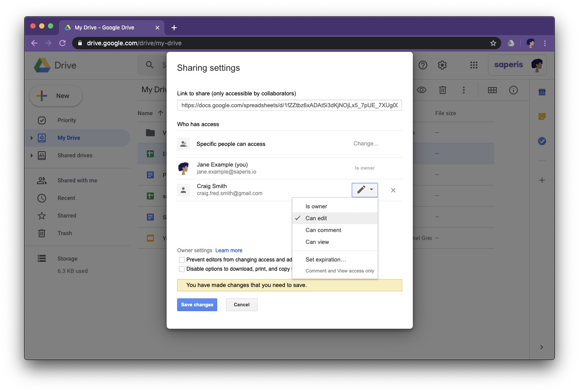The height and width of the screenshot is (392, 579).
Task: Click the View details info icon
Action: (x=513, y=90)
